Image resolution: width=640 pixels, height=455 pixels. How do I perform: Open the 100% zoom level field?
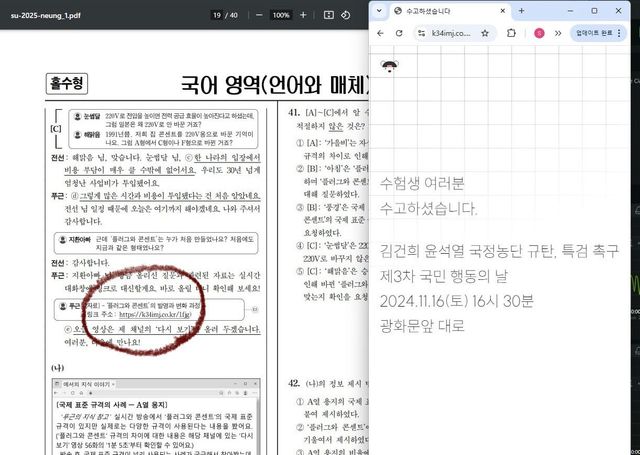[x=281, y=15]
